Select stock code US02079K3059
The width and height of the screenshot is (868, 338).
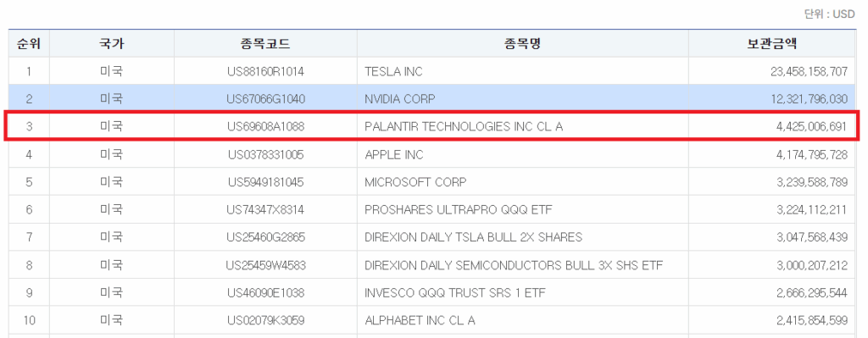pyautogui.click(x=265, y=320)
